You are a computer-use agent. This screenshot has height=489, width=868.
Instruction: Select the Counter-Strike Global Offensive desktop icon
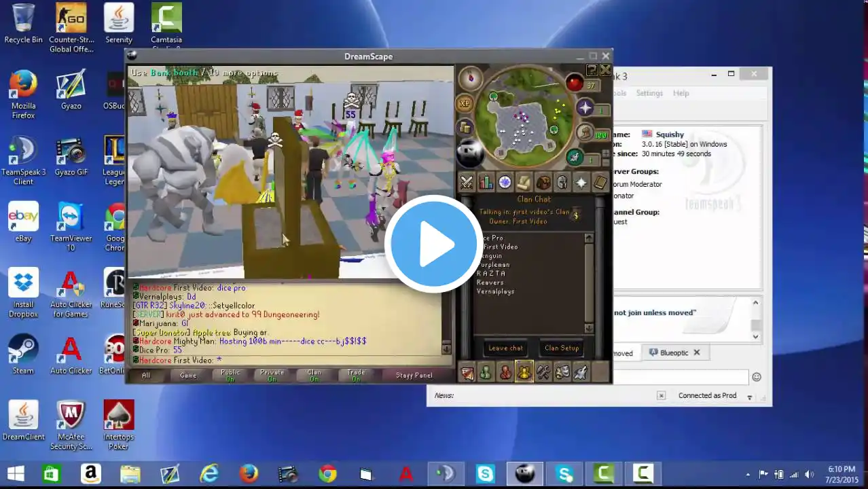tap(71, 28)
